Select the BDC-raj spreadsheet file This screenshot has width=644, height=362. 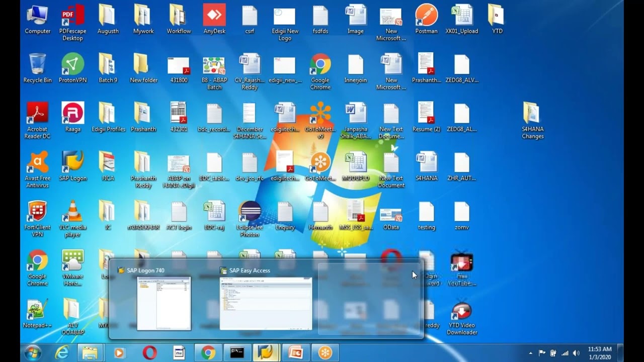(214, 216)
